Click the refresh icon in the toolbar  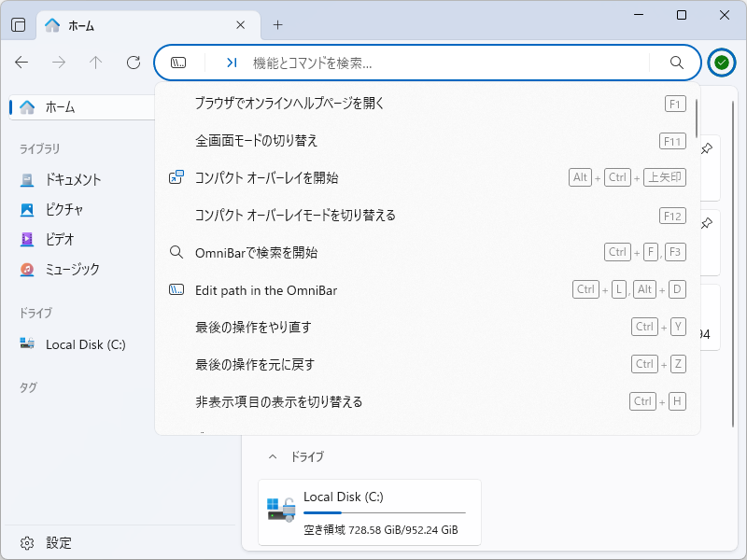coord(133,63)
